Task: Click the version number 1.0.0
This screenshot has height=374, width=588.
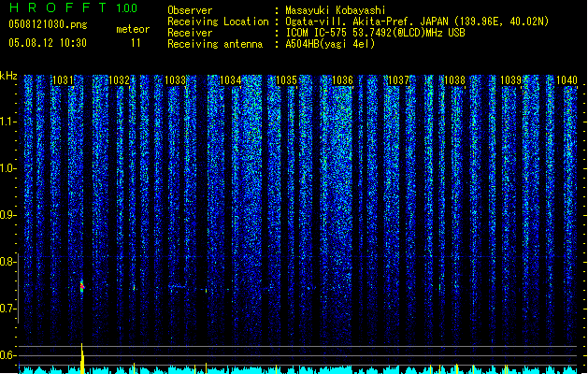Action: click(127, 7)
